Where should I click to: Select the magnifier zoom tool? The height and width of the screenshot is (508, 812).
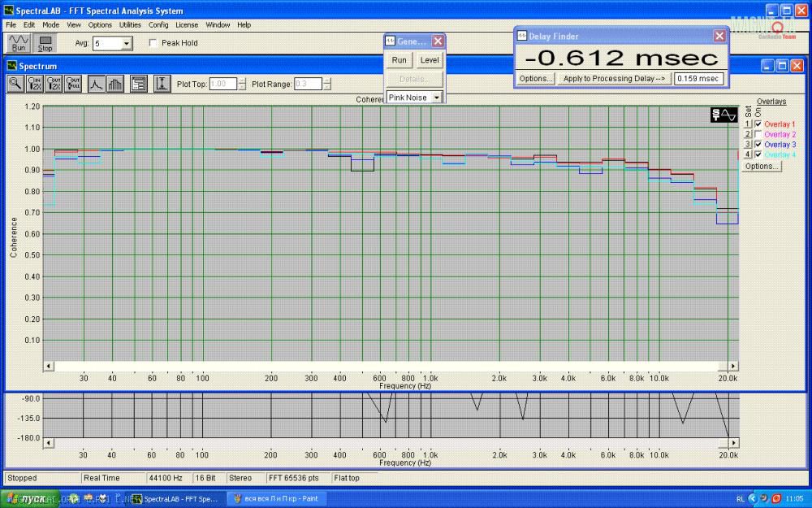tap(15, 84)
